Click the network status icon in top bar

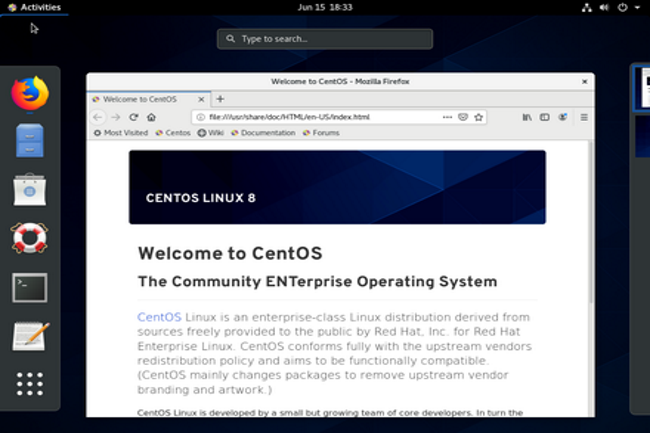tap(587, 7)
